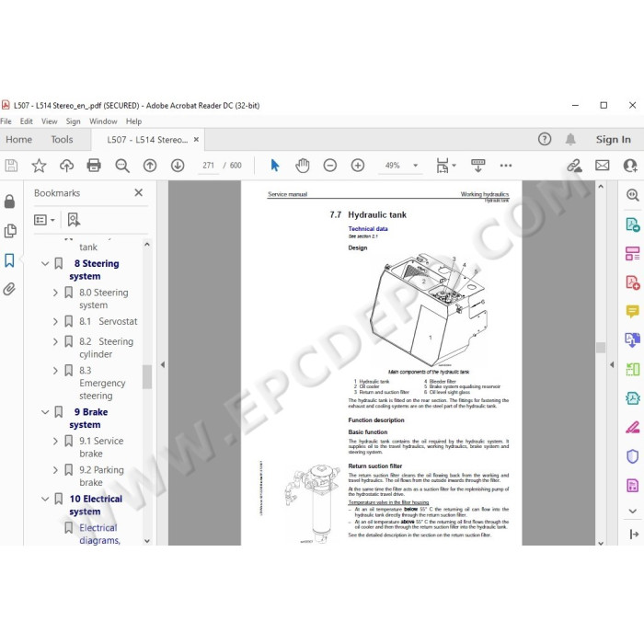
Task: Click the scrolling mode download icon
Action: [477, 166]
